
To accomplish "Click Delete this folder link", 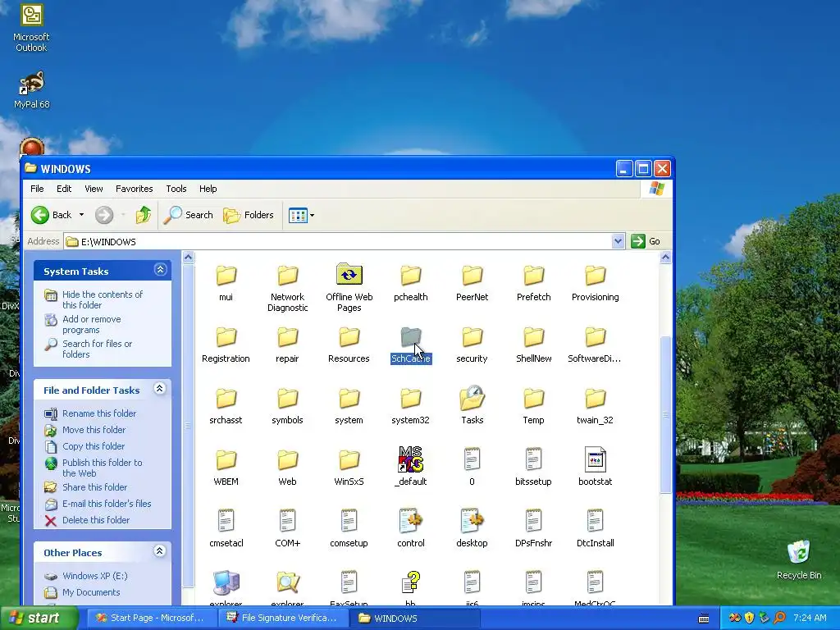I will coord(96,519).
